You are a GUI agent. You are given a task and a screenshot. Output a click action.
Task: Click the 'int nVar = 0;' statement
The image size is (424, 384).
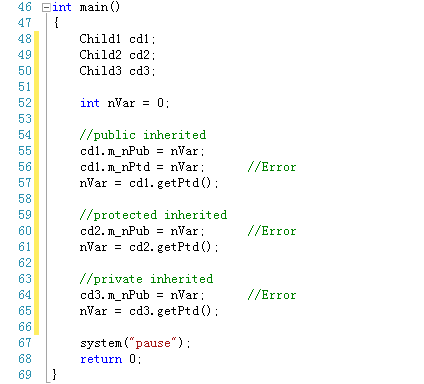[125, 103]
